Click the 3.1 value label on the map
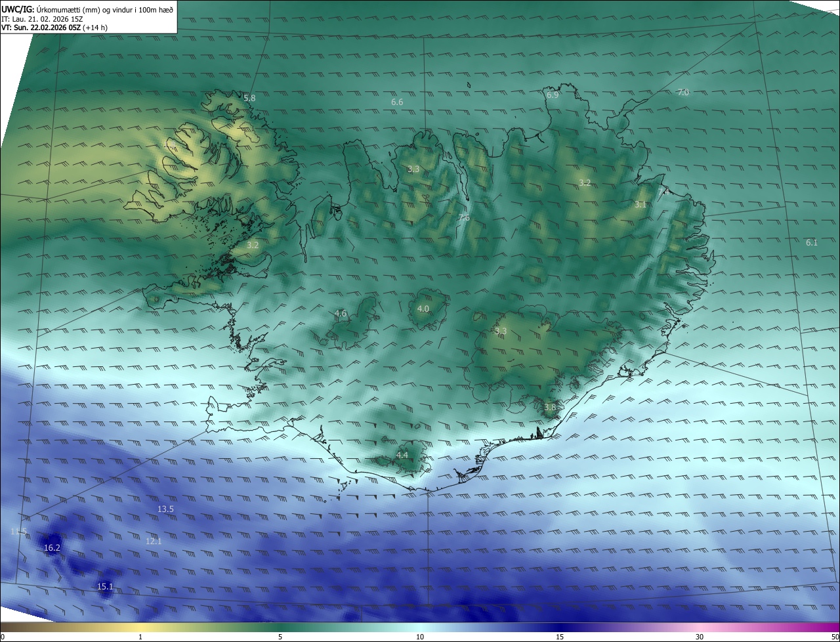Screen dimensions: 840x642 click(640, 205)
